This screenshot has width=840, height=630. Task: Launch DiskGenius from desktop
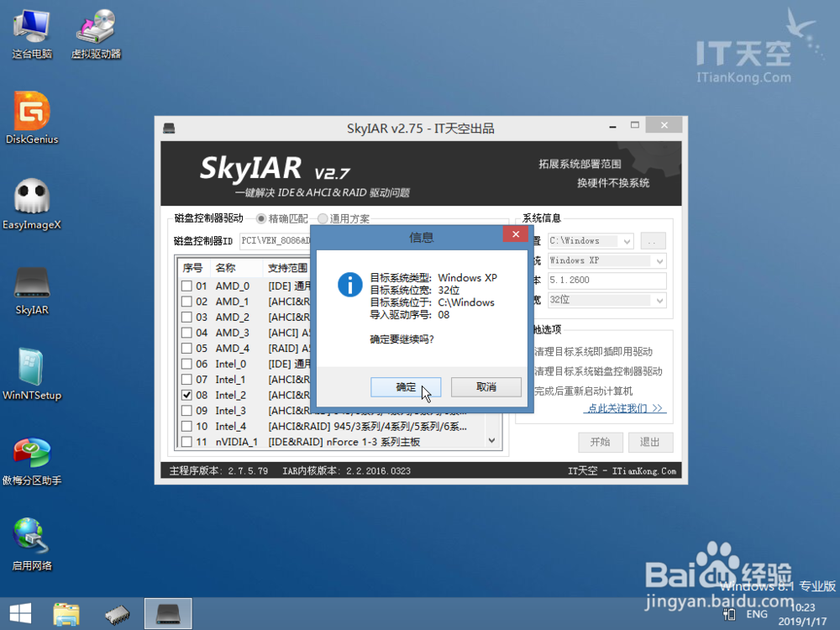coord(32,118)
